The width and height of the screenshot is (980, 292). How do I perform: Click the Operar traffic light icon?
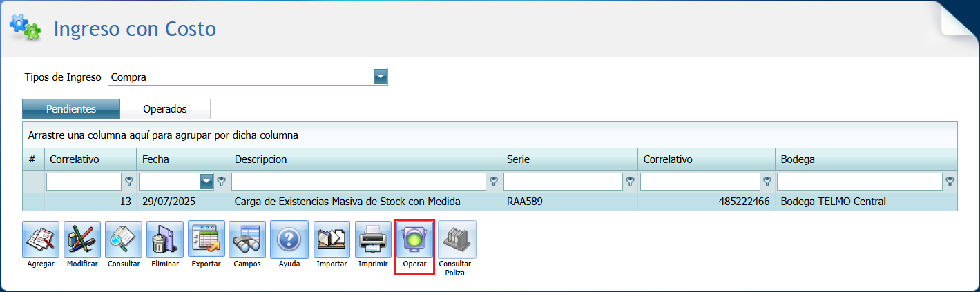point(414,240)
